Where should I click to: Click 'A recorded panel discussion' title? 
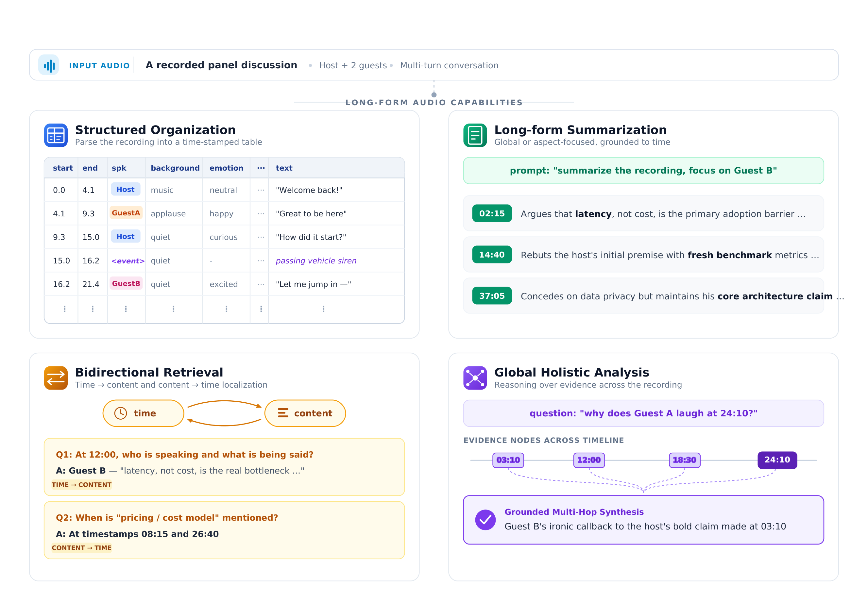pyautogui.click(x=221, y=65)
